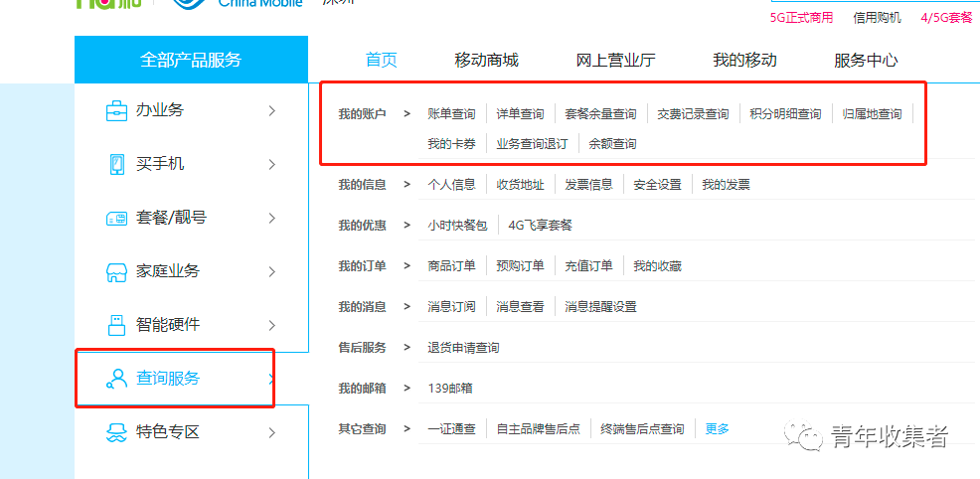Switch to the 首页 tab
Viewport: 980px width, 479px height.
pos(382,61)
